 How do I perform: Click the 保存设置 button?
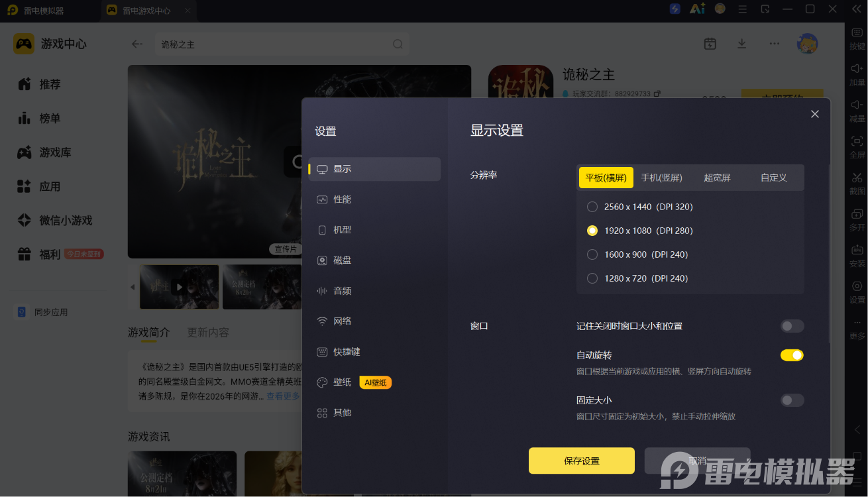582,461
